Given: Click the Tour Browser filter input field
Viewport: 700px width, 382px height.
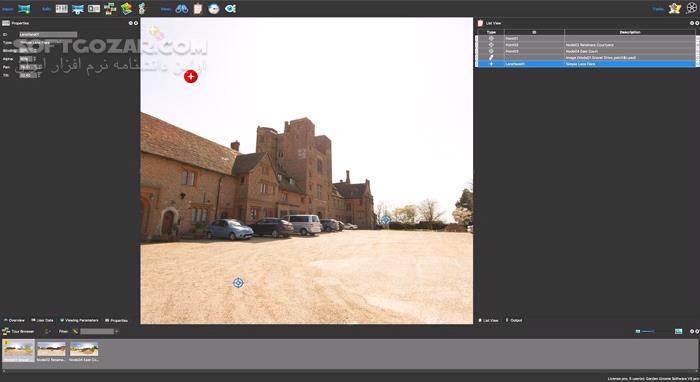Looking at the screenshot, I should click(x=97, y=332).
